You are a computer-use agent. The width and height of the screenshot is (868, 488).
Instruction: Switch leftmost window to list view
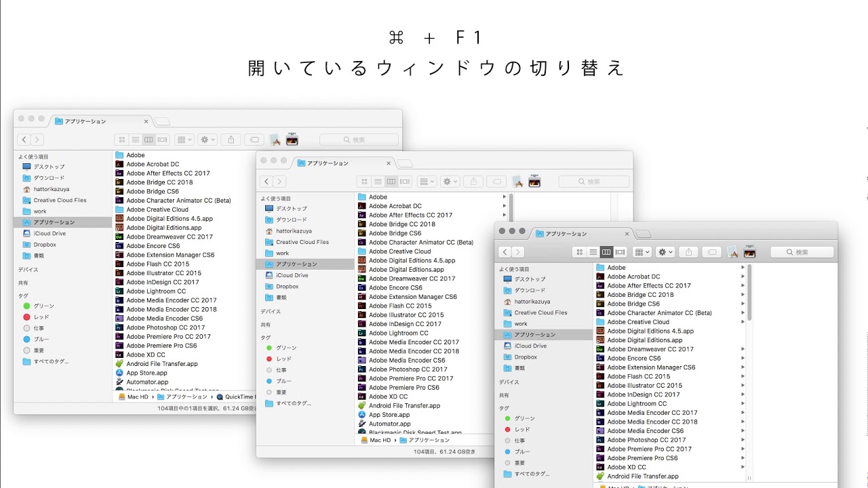pos(136,140)
